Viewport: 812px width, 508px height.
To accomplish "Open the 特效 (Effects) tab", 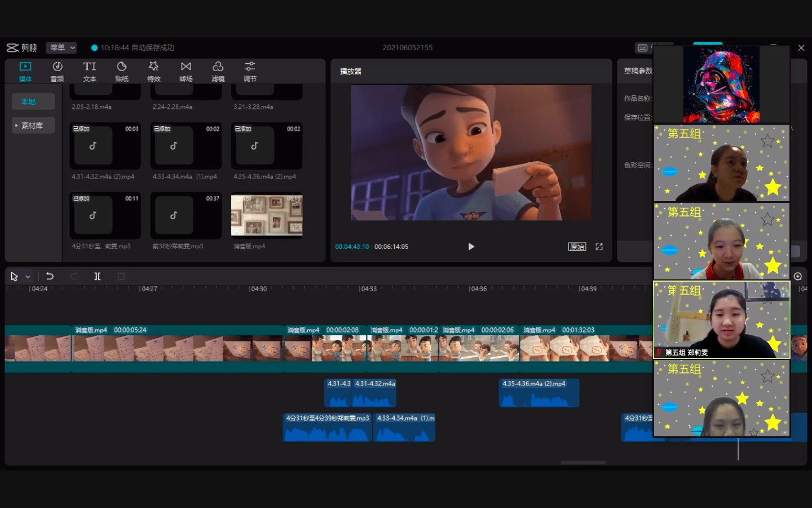I will coord(154,72).
